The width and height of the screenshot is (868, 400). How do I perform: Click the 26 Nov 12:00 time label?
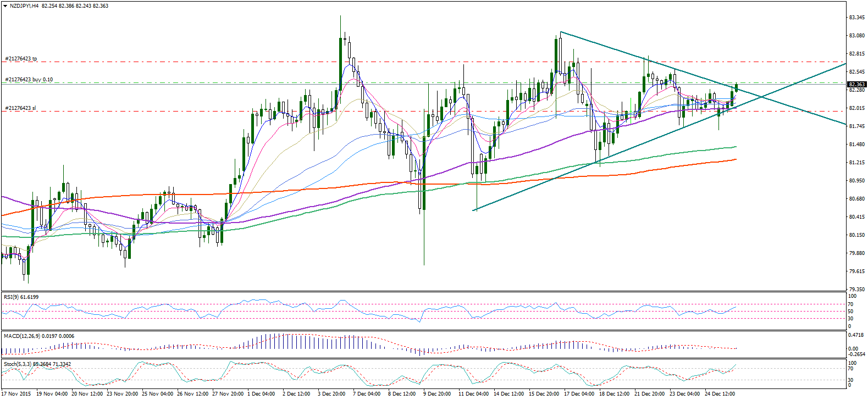pyautogui.click(x=193, y=394)
